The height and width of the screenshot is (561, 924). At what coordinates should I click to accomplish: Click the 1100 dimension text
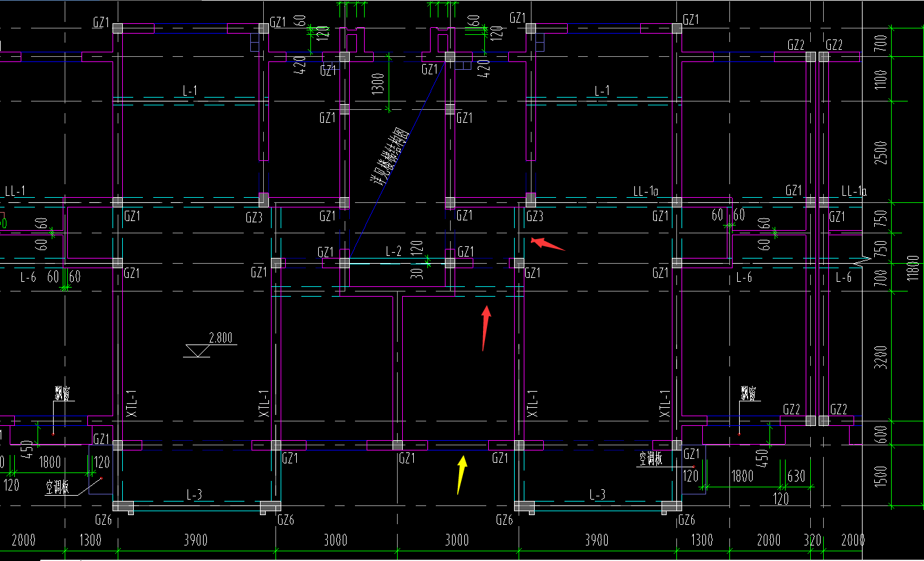[881, 79]
